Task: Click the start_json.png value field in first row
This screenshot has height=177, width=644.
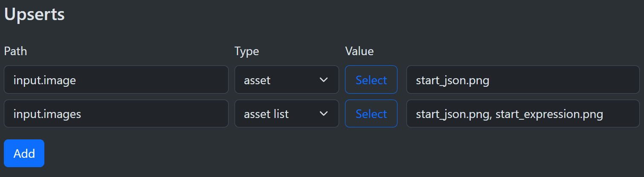Action: pos(522,80)
